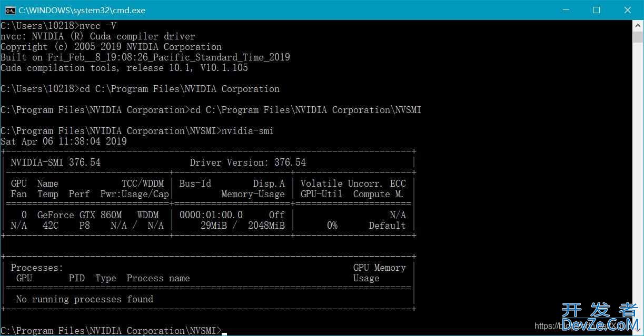The image size is (644, 336).
Task: Click the temperature value '42C'
Action: [51, 226]
